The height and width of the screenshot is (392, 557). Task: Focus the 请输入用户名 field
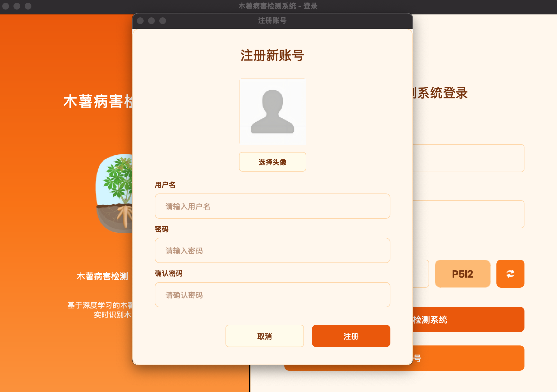coord(272,206)
